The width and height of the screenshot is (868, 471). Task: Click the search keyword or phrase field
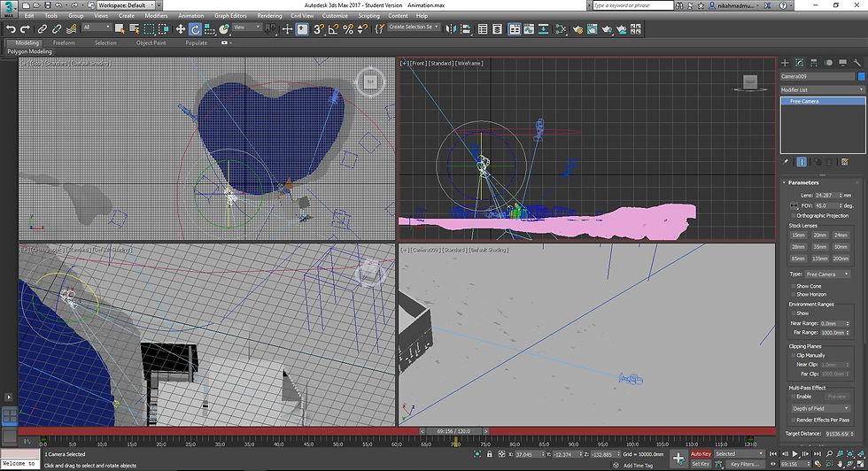pos(632,5)
